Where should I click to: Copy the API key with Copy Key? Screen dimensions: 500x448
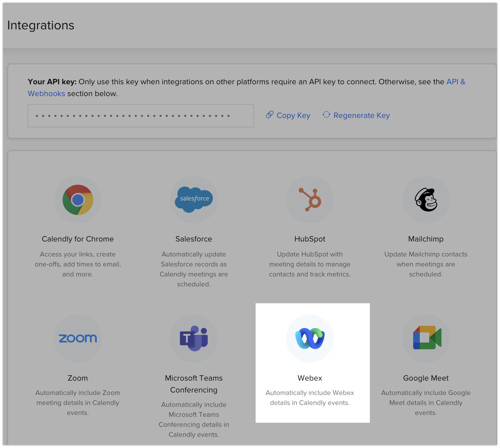(293, 115)
